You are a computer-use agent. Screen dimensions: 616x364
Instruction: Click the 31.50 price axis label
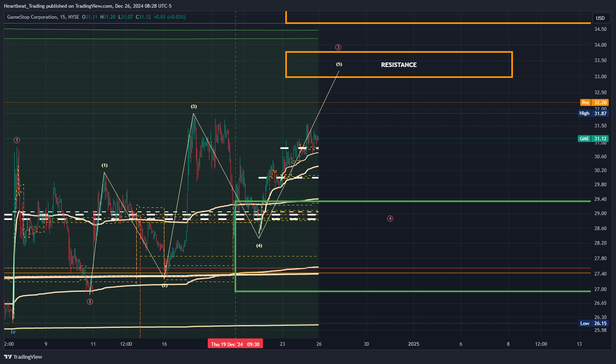pos(601,126)
